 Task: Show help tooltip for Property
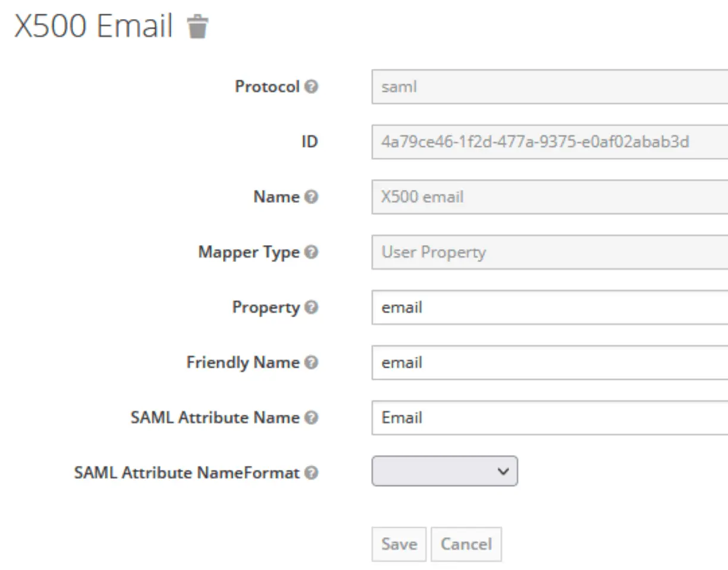coord(311,308)
